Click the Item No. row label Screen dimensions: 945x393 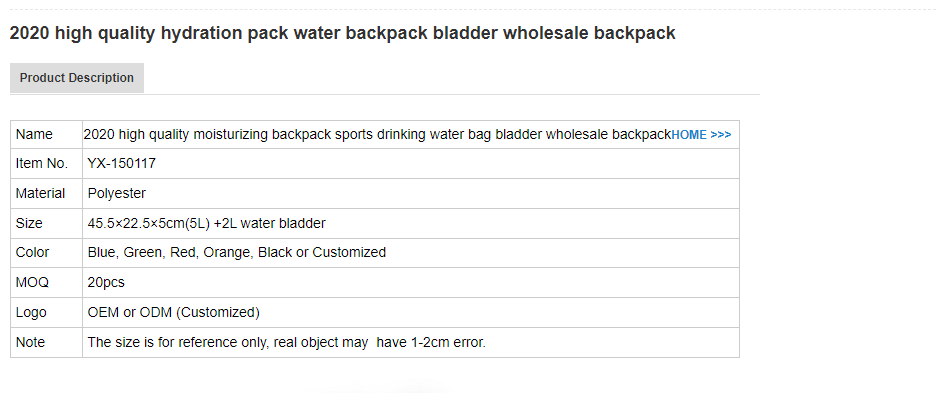[42, 163]
